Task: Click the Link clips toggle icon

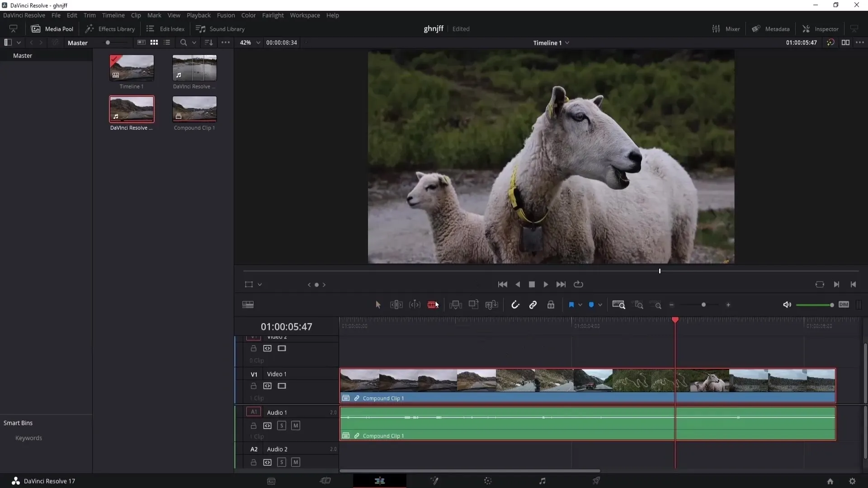Action: [533, 305]
